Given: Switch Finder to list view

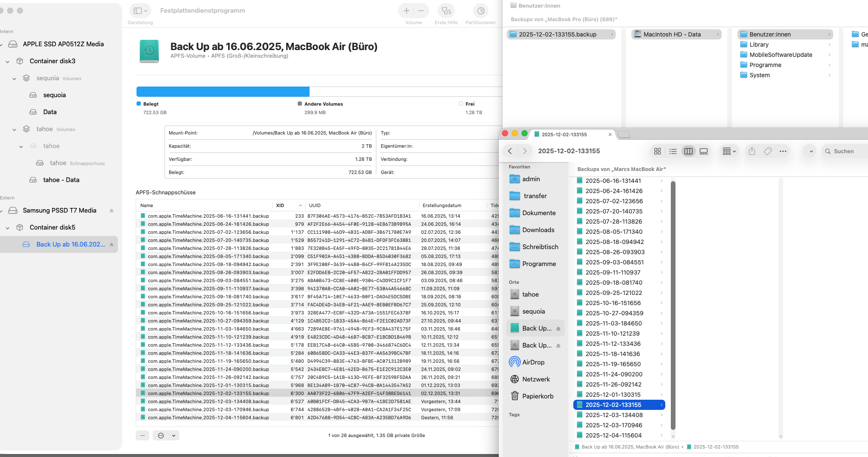Looking at the screenshot, I should [673, 151].
